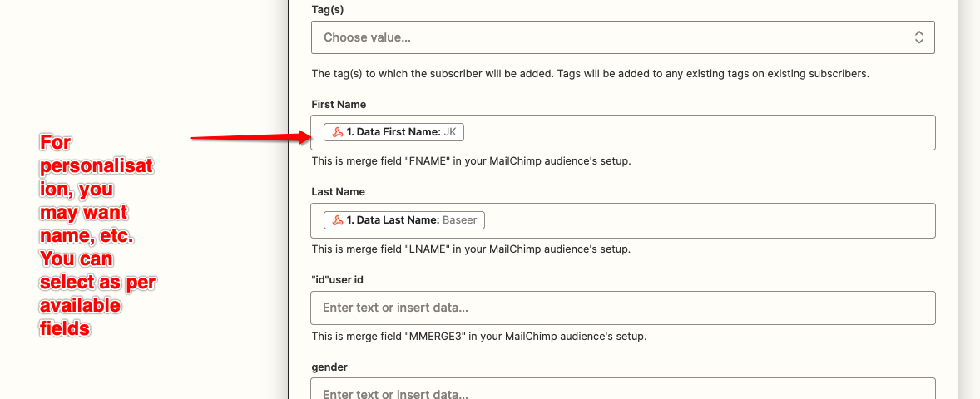The width and height of the screenshot is (980, 399).
Task: Click the LNAME merge field help text
Action: pyautogui.click(x=471, y=249)
